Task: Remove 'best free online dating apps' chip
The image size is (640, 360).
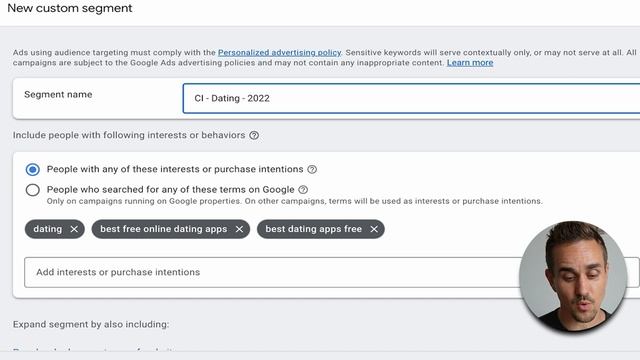Action: [x=239, y=229]
